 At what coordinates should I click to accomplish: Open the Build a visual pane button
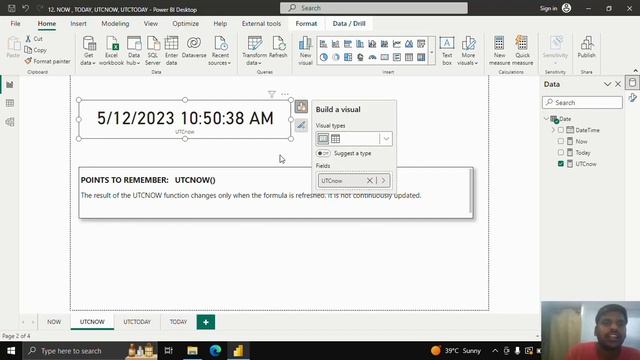(301, 107)
